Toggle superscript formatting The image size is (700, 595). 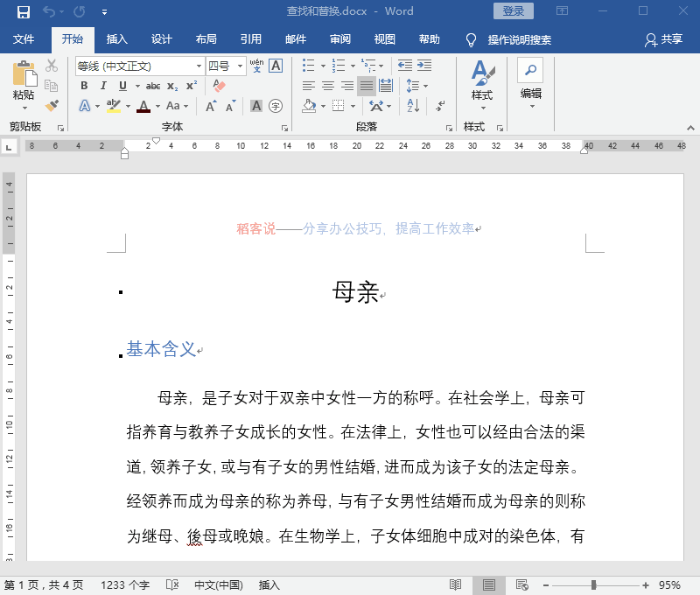[x=192, y=86]
